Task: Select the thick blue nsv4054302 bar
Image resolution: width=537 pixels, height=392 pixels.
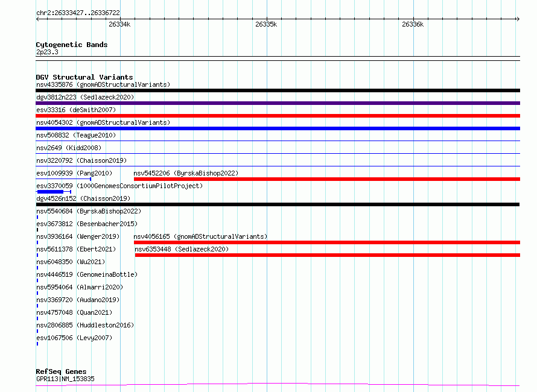Action: [x=278, y=128]
